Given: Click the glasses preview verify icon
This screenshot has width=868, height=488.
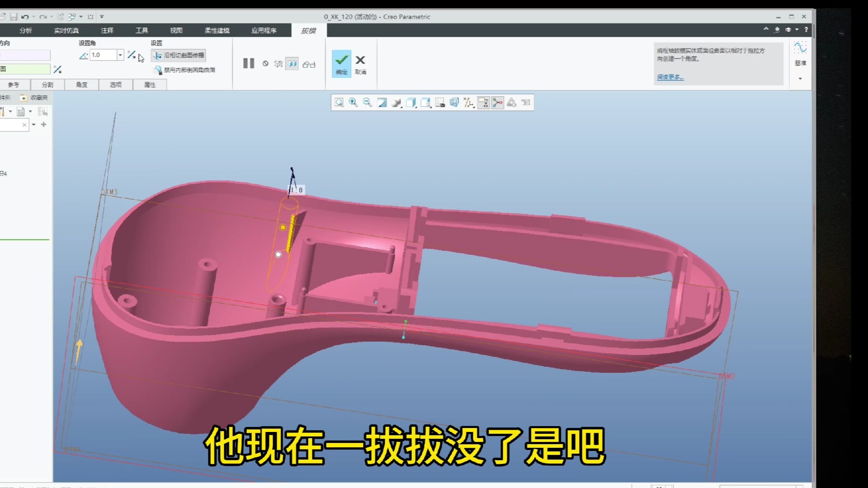Looking at the screenshot, I should click(309, 64).
